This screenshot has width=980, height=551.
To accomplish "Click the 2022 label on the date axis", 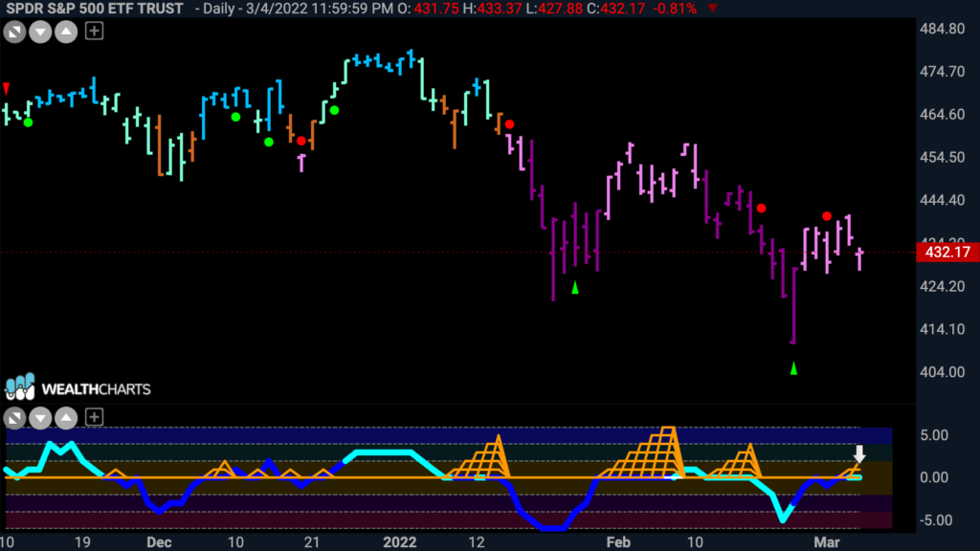I will (403, 540).
